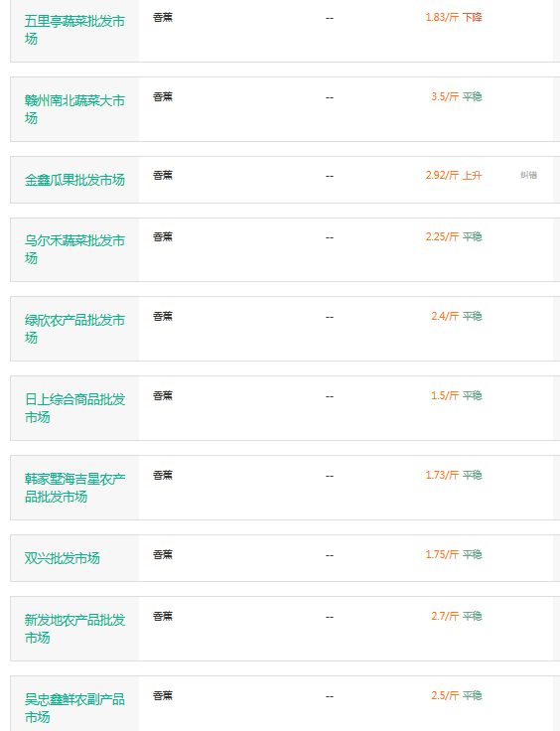Click 香蕉 in the 双兴批发市场 row
The image size is (560, 731).
[x=163, y=554]
